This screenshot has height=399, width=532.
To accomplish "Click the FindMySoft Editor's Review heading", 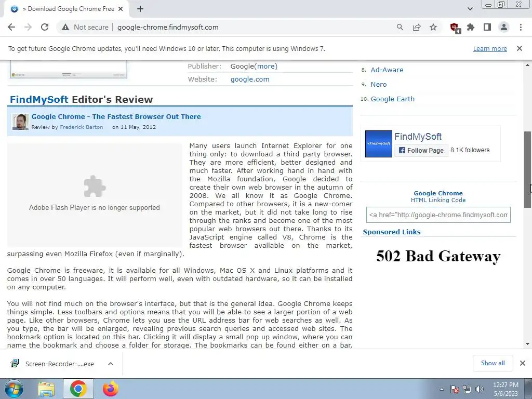I will 82,99.
